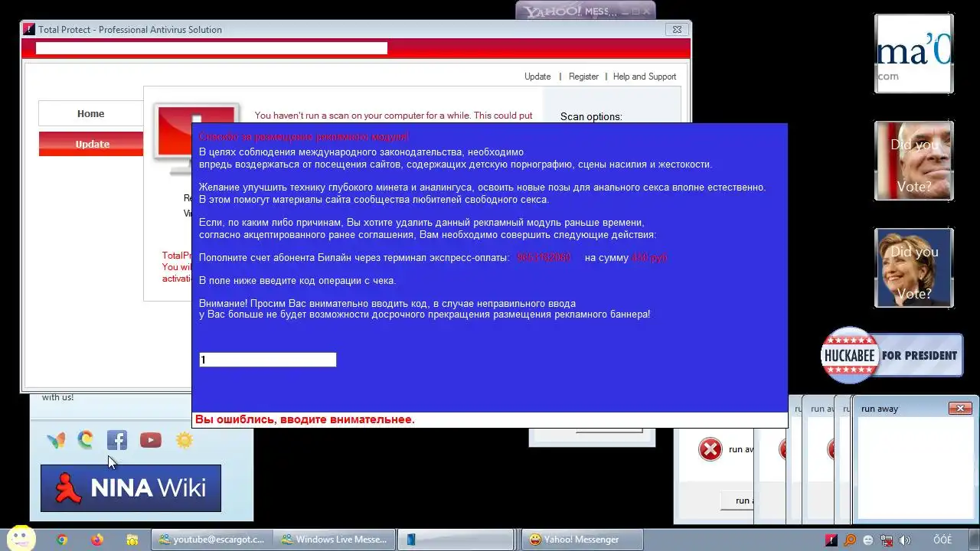
Task: Click the Update link in Total Protect header
Action: click(x=537, y=77)
